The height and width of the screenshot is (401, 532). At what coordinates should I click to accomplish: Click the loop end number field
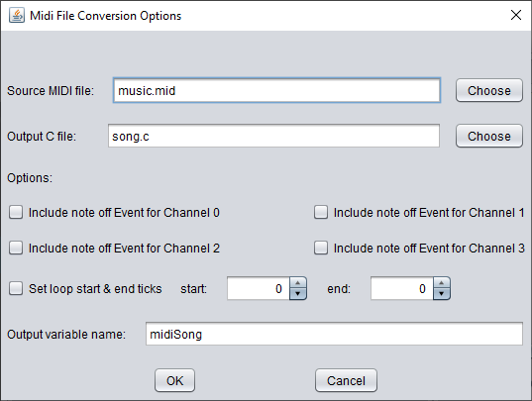402,289
